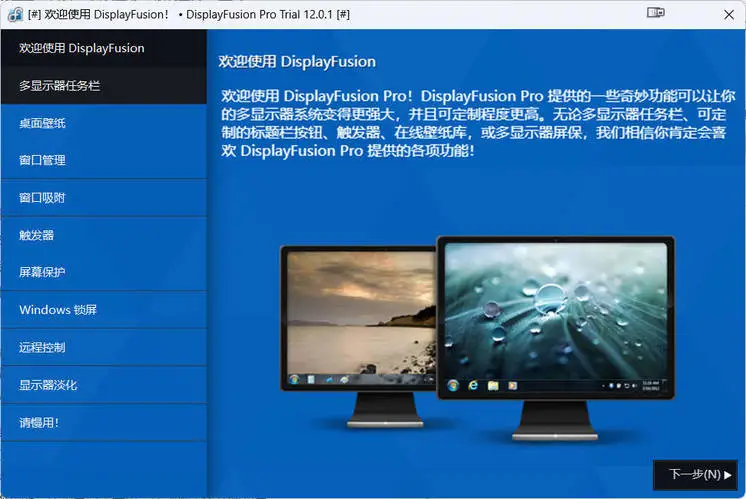
Task: Choose 窗口吸附 in the sidebar
Action: coord(103,198)
